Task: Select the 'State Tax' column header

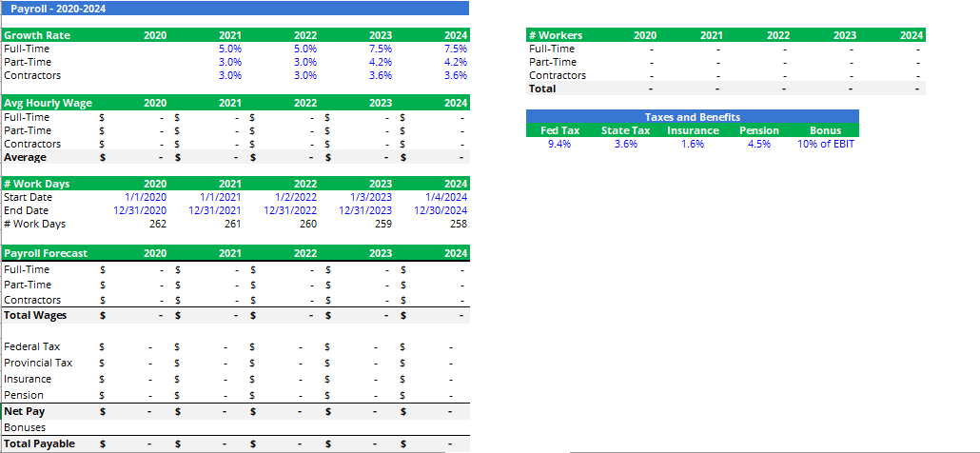Action: point(626,130)
